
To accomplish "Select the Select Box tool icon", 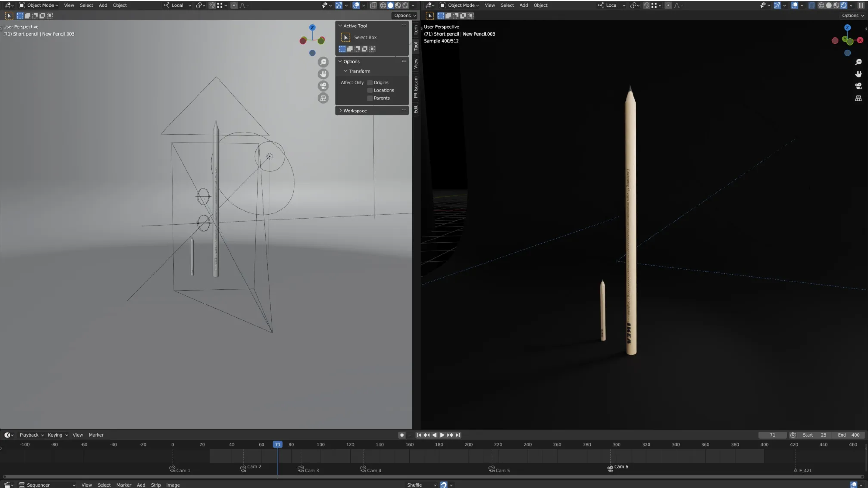I will tap(345, 37).
